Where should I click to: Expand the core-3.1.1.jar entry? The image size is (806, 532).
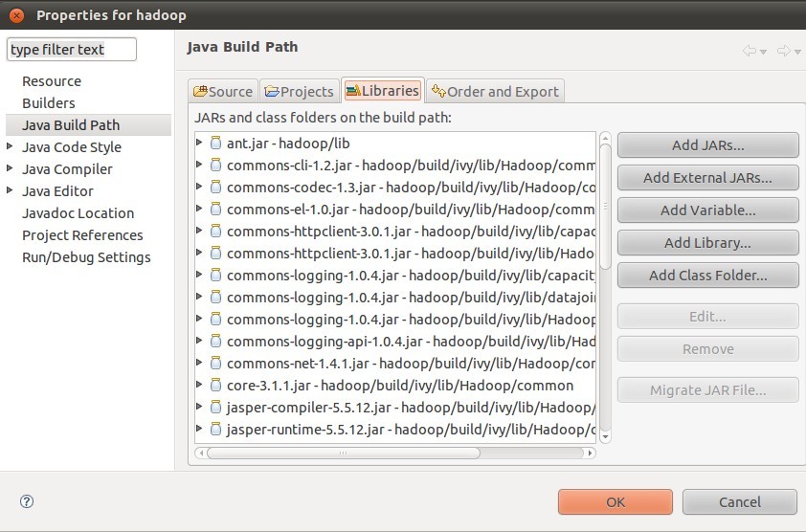[x=199, y=385]
